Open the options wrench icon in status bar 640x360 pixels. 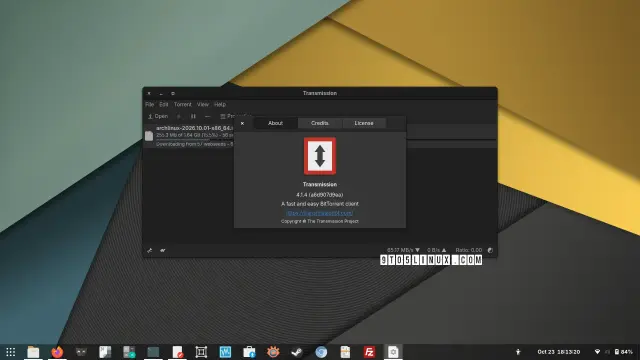coord(150,251)
